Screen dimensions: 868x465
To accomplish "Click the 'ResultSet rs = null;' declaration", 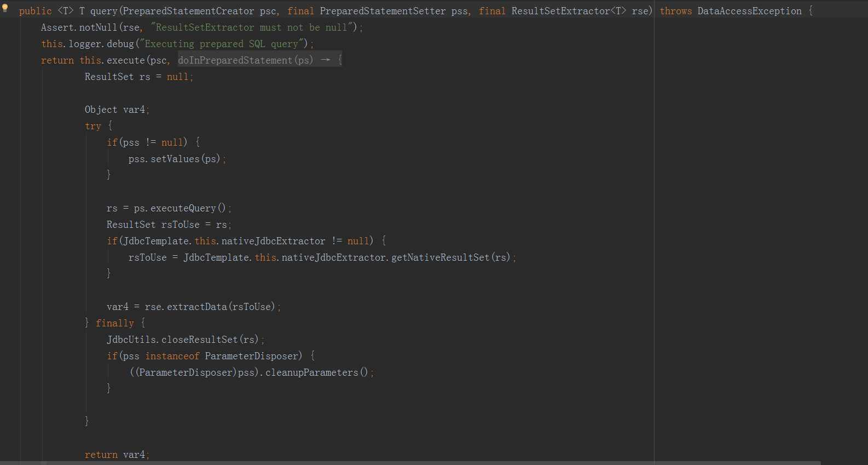I will 139,77.
